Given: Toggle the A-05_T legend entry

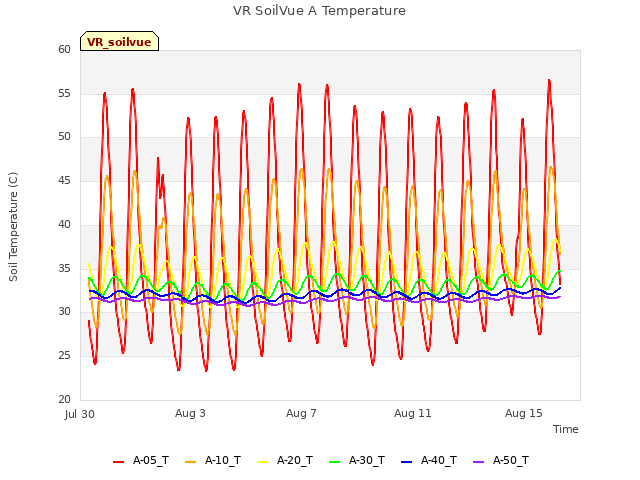Looking at the screenshot, I should point(141,461).
